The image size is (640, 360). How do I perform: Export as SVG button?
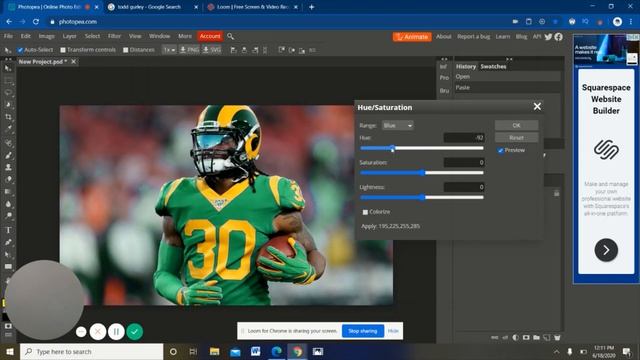click(x=212, y=50)
